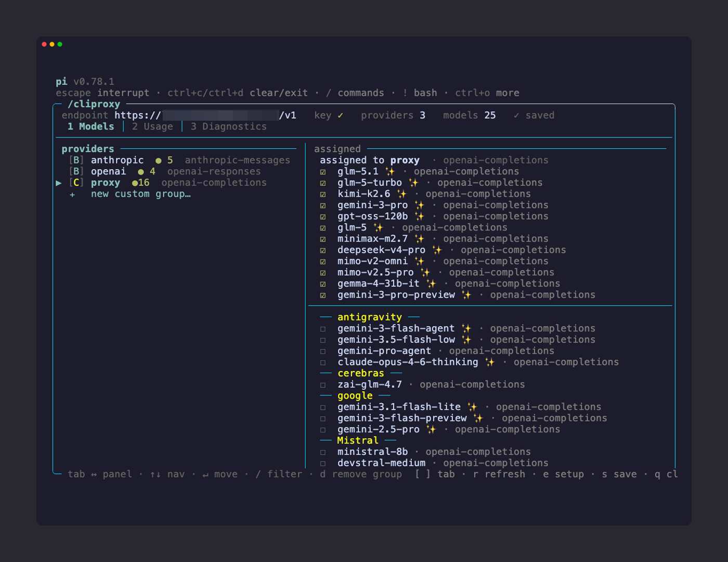The height and width of the screenshot is (562, 728).
Task: Click 'r refresh' in the footer hints
Action: click(x=499, y=474)
